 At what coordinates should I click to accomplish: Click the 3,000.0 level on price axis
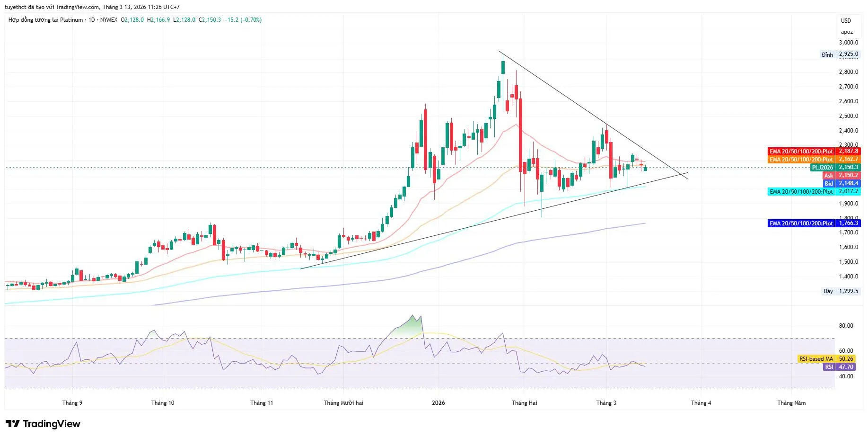click(x=848, y=43)
